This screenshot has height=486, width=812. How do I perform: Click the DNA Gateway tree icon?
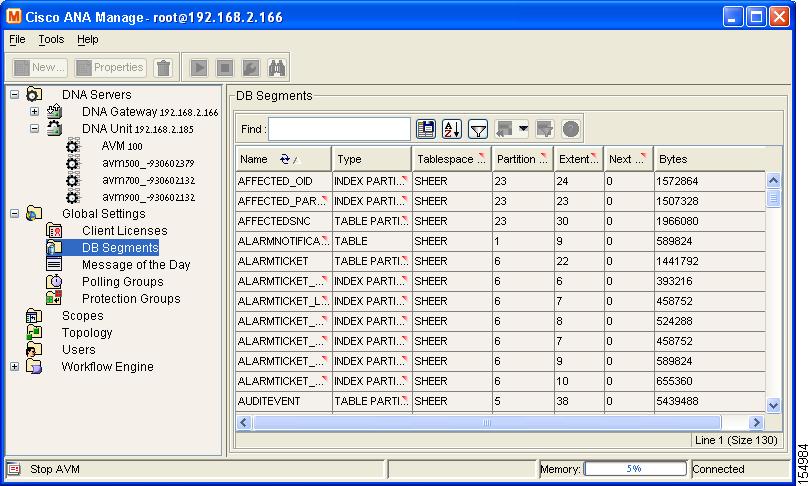coord(54,111)
